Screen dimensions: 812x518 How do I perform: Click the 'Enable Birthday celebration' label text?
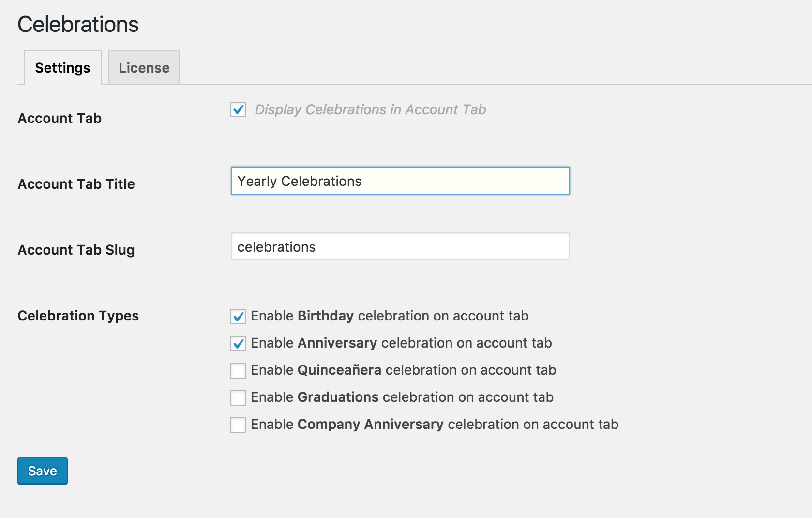390,316
